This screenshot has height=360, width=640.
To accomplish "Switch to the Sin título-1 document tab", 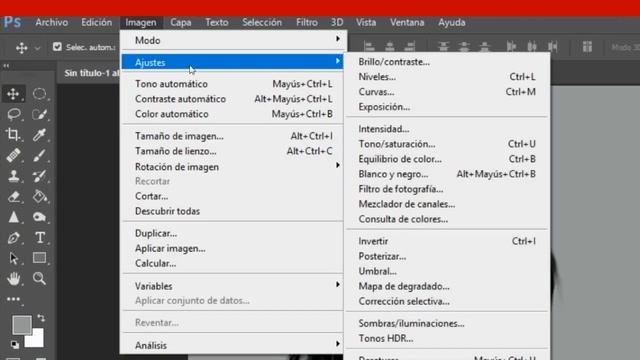I will pos(91,73).
